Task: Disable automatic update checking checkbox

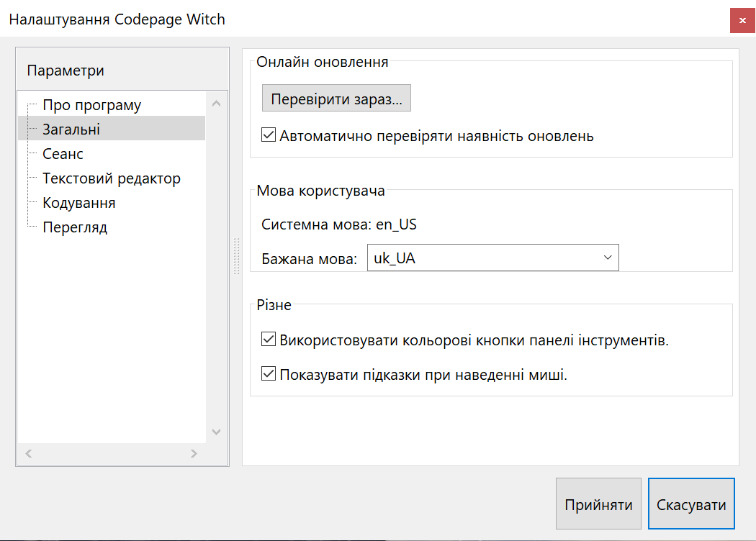Action: pos(269,135)
